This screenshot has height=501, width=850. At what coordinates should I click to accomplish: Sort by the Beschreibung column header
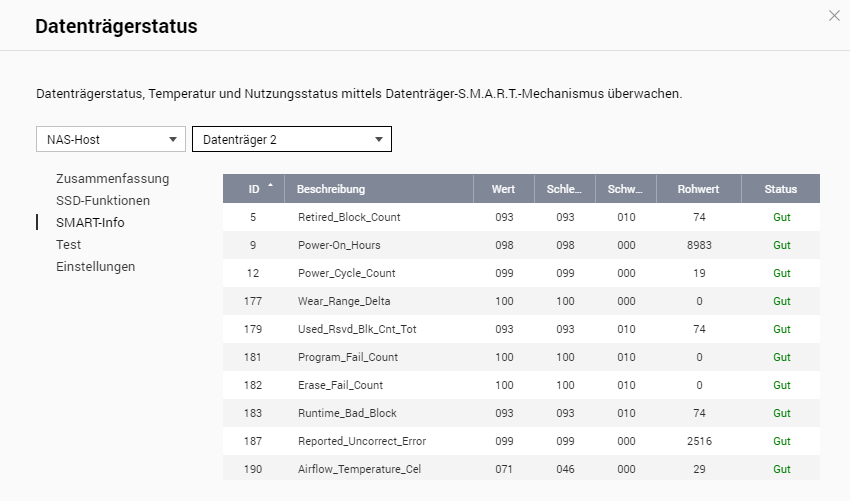pyautogui.click(x=379, y=189)
